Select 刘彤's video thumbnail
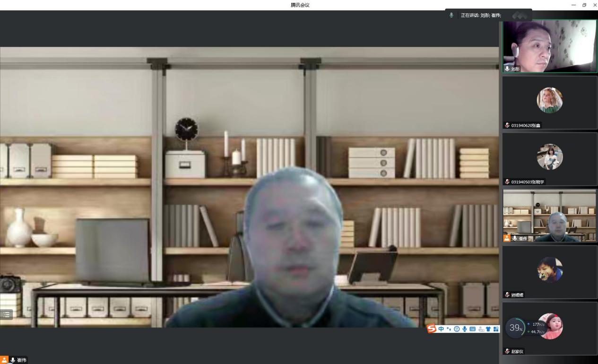Screen dimensions: 598x364 click(549, 46)
